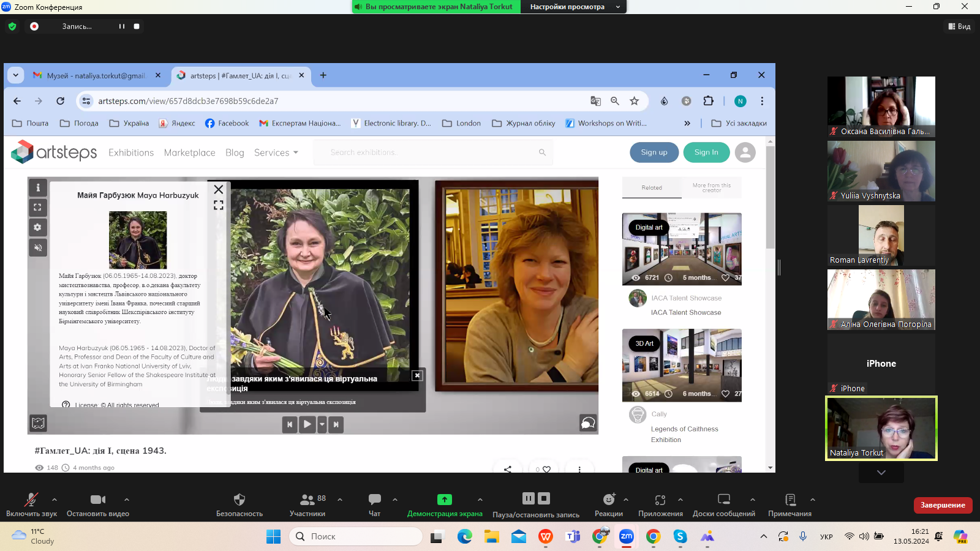Expand the artwork info panel to fullscreen
The height and width of the screenshot is (551, 980).
219,205
